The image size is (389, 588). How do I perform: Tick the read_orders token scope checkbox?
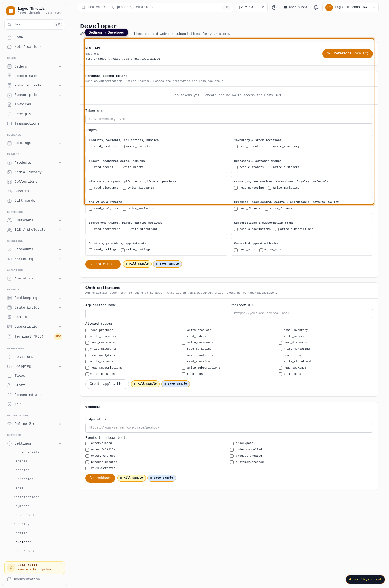pos(91,168)
